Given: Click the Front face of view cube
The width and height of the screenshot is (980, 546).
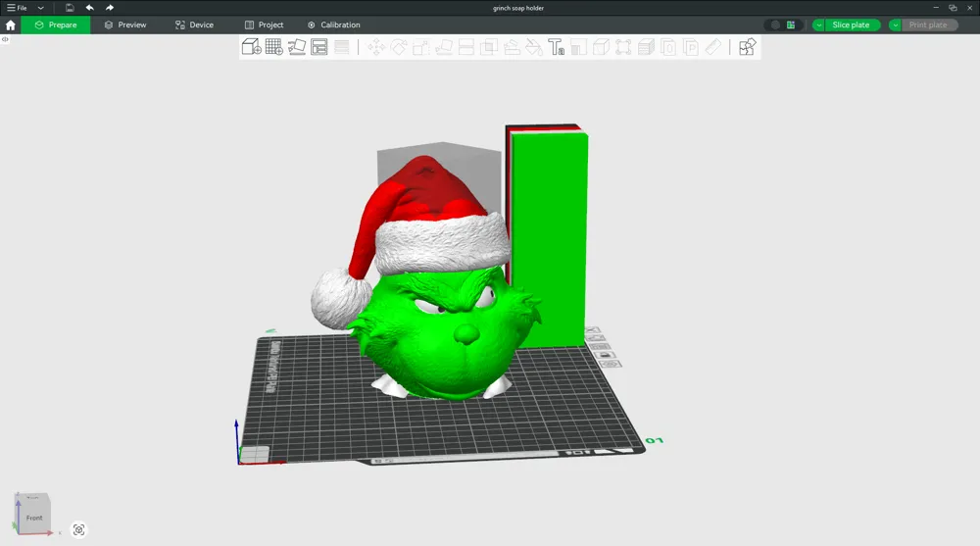Looking at the screenshot, I should pyautogui.click(x=33, y=518).
